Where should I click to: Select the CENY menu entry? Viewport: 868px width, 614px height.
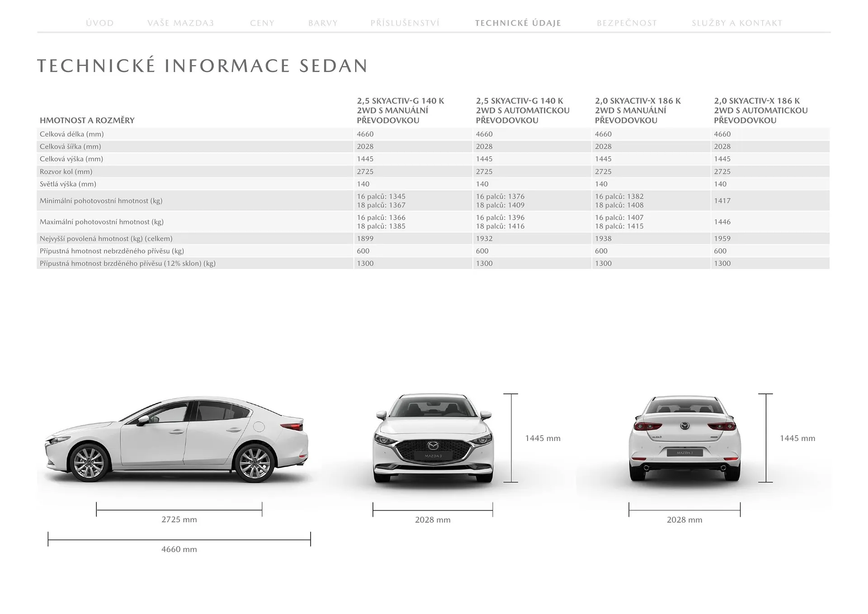262,23
